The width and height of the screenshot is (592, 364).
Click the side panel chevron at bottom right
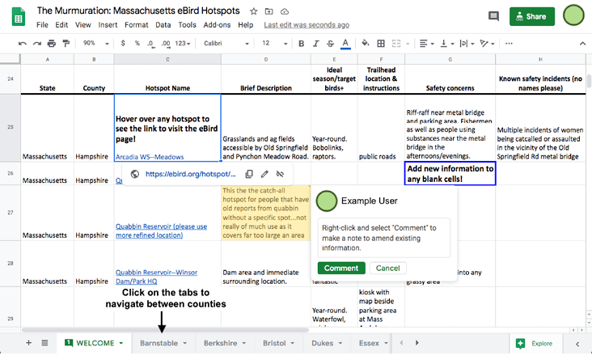click(x=577, y=344)
